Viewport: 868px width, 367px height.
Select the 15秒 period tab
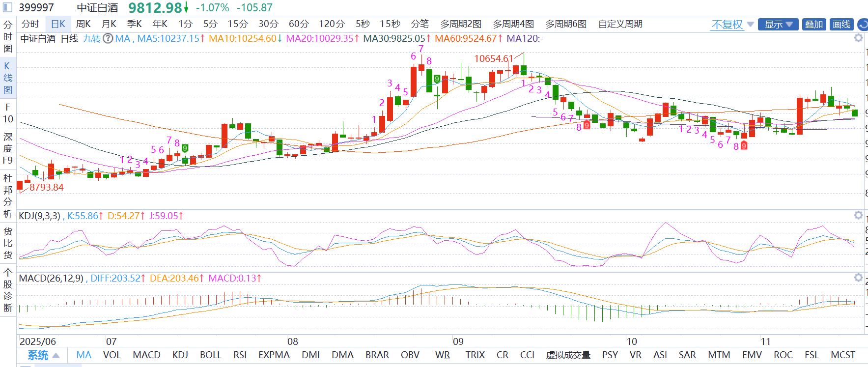click(390, 24)
